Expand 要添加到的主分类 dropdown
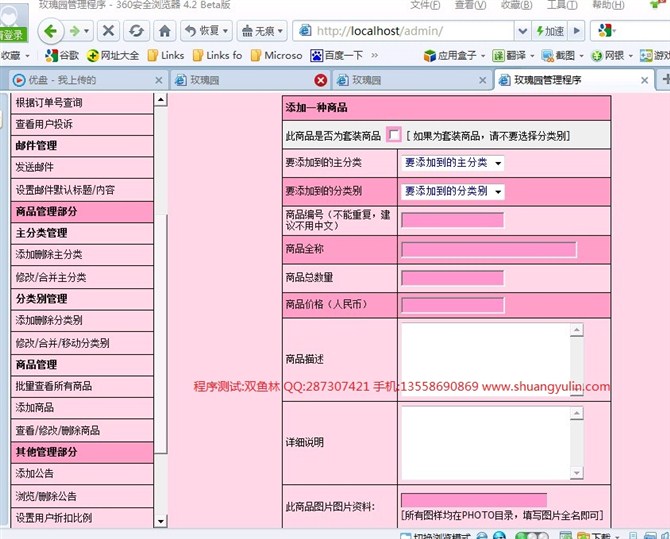670x539 pixels. pos(452,162)
